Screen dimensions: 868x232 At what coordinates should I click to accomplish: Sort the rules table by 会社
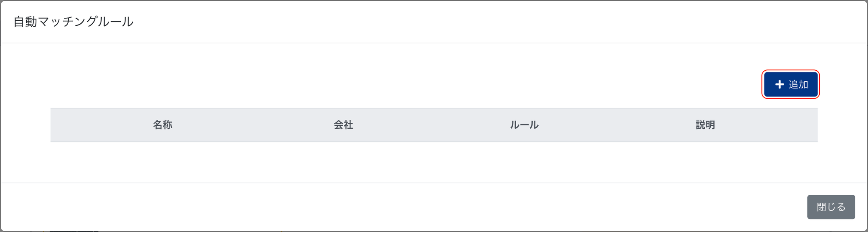pyautogui.click(x=343, y=125)
